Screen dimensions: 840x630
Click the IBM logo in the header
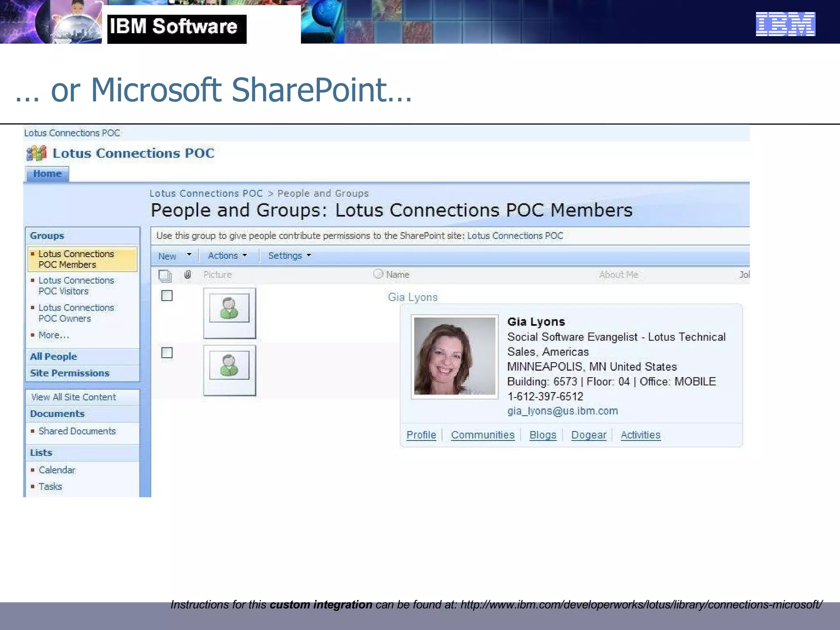[785, 24]
